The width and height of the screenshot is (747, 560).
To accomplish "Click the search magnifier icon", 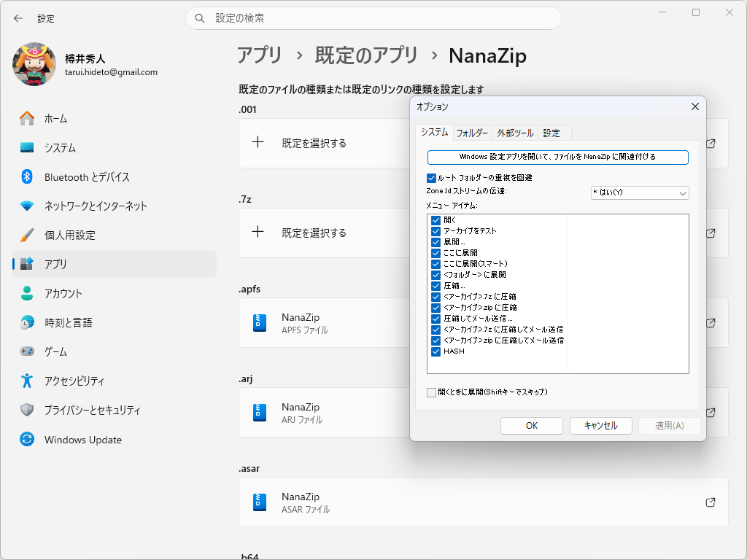I will (x=200, y=18).
